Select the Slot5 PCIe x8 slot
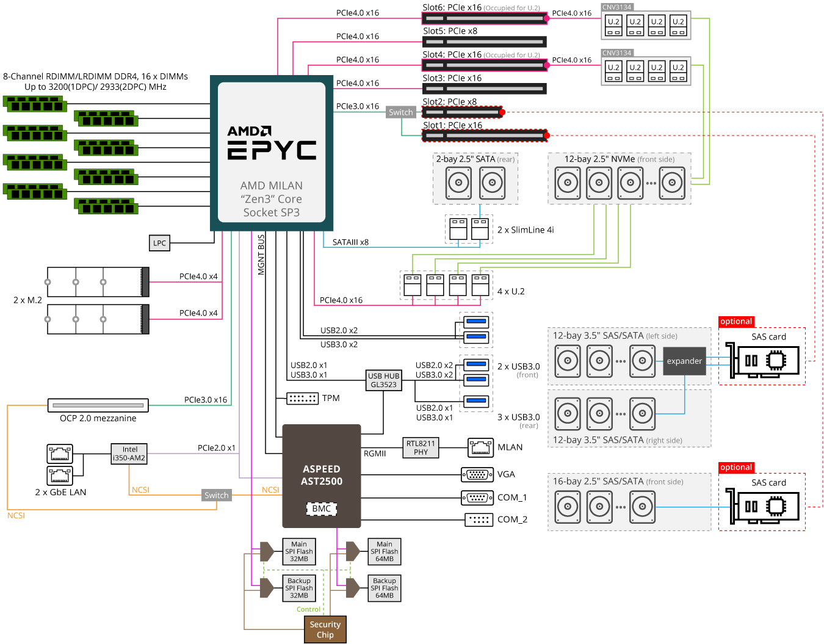Screen dimensions: 824x644 point(484,42)
